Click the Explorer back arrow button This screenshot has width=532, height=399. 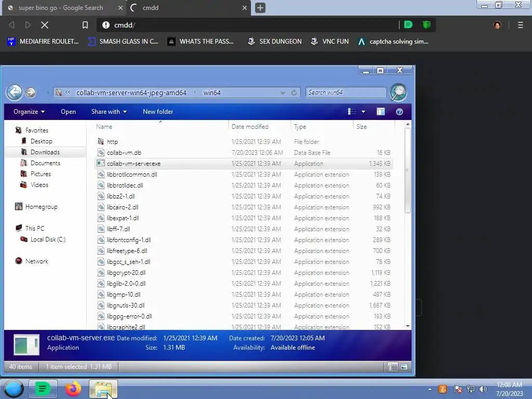click(14, 92)
